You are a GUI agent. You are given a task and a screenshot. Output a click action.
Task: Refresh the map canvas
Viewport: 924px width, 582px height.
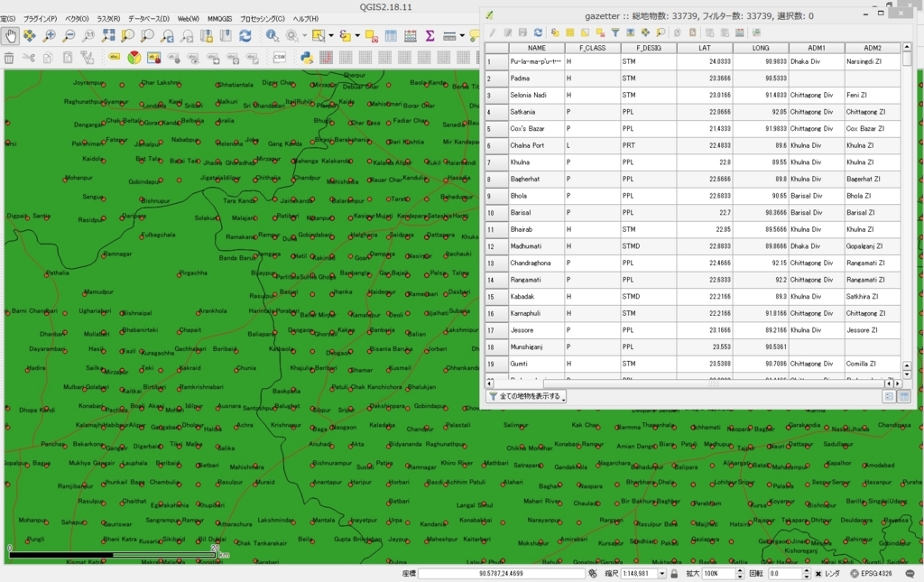tap(245, 36)
